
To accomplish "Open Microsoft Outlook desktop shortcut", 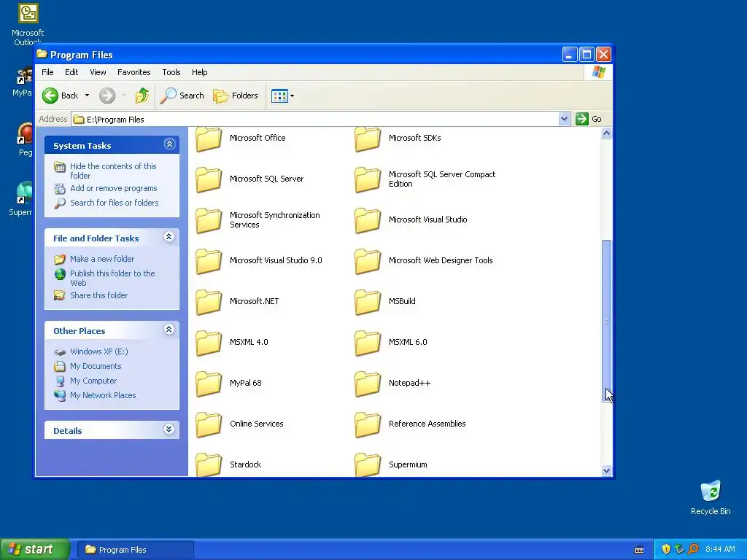I will (28, 23).
